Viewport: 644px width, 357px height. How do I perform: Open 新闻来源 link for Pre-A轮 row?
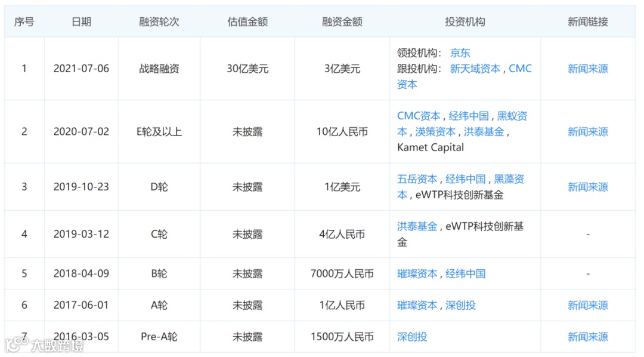(x=588, y=337)
